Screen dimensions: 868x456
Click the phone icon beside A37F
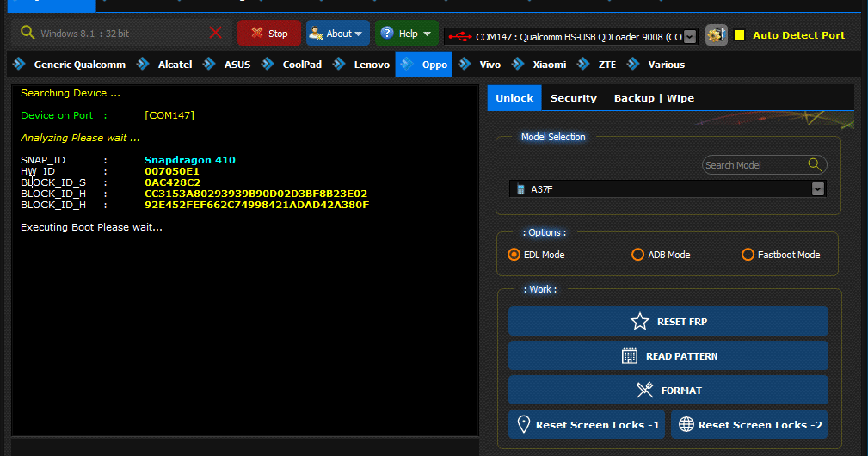click(520, 189)
